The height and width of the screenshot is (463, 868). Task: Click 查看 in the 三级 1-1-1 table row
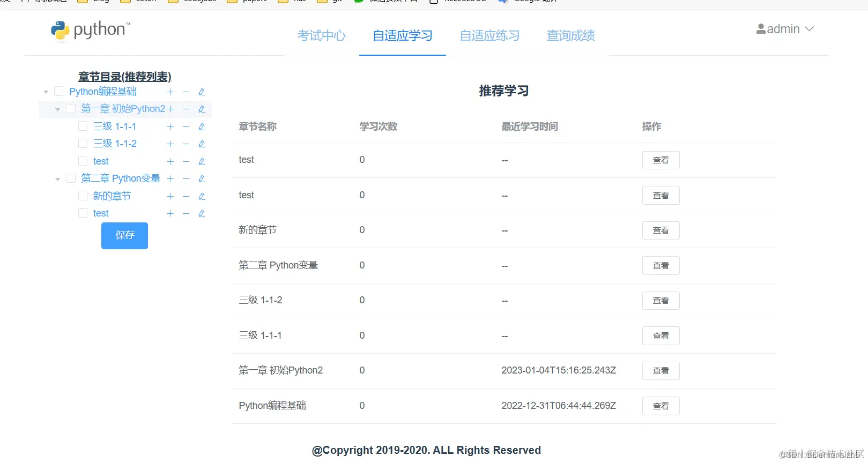click(661, 336)
